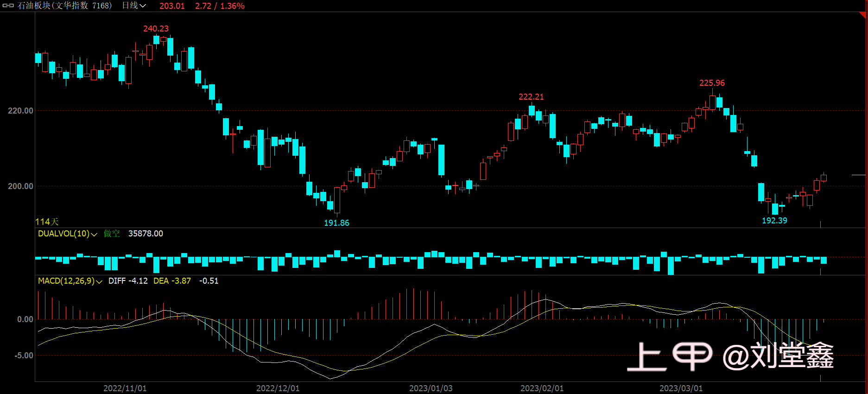Click the DIFF -4.12 reading
The height and width of the screenshot is (394, 868).
(x=128, y=281)
